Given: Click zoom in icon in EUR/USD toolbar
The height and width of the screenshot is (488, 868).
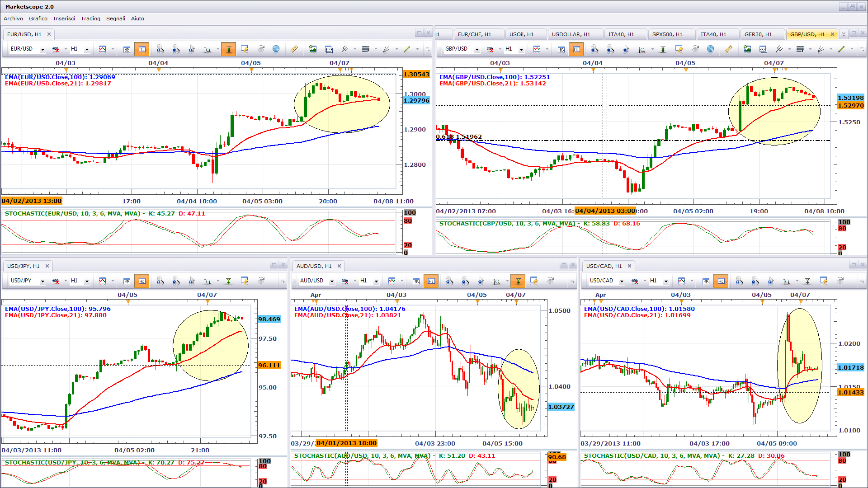Looking at the screenshot, I should (x=160, y=49).
